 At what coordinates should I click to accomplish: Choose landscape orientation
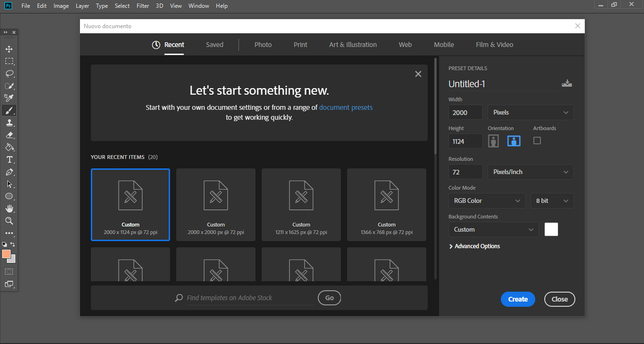tap(514, 141)
